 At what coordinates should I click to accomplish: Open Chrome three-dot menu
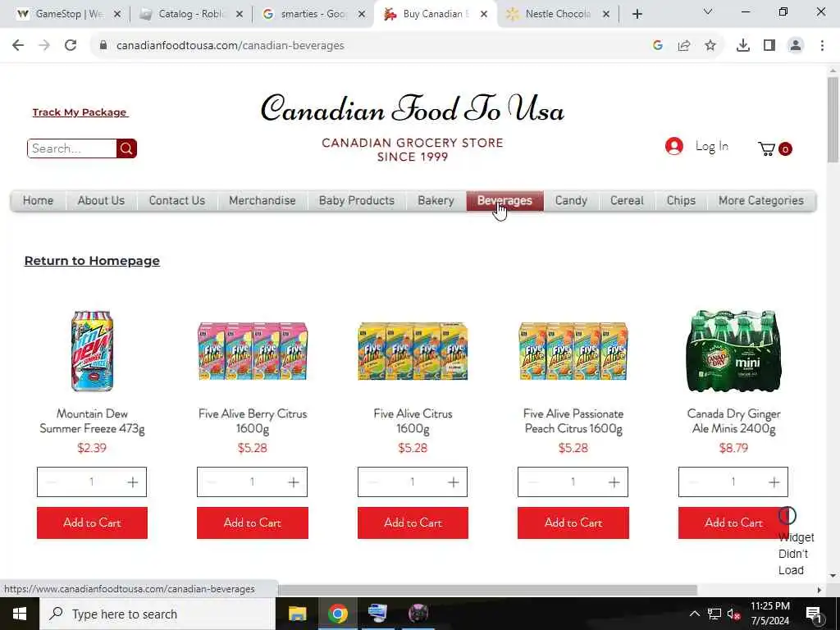pyautogui.click(x=822, y=46)
